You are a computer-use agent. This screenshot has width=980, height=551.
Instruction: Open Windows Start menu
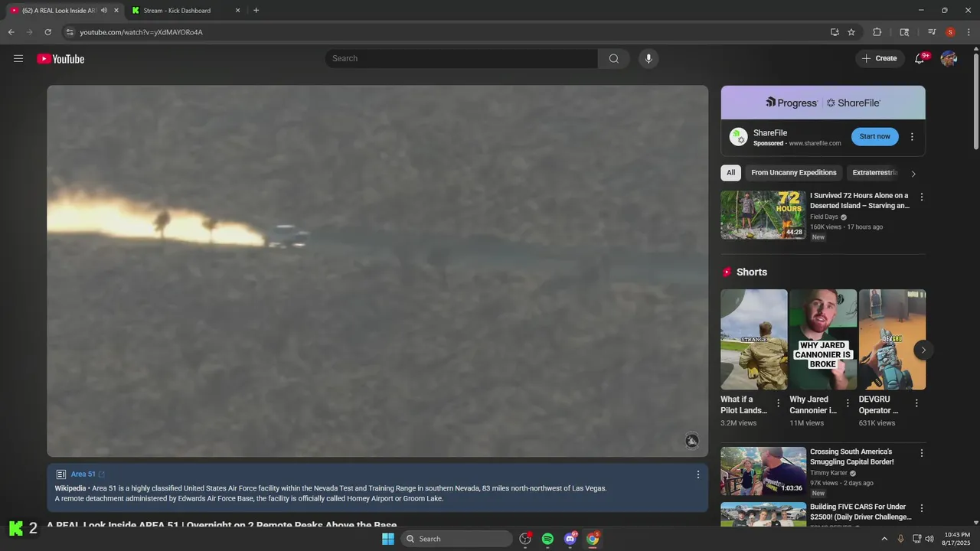388,539
